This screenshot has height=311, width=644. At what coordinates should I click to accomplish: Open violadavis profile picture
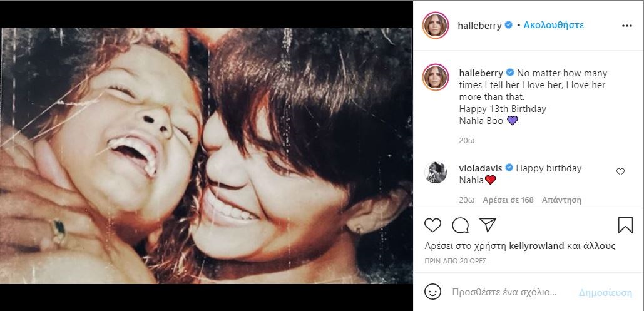click(x=435, y=172)
